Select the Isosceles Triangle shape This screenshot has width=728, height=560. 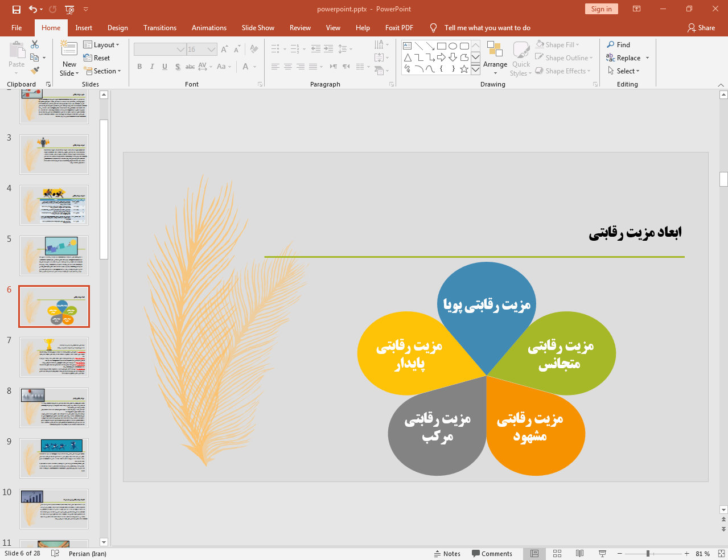(407, 57)
